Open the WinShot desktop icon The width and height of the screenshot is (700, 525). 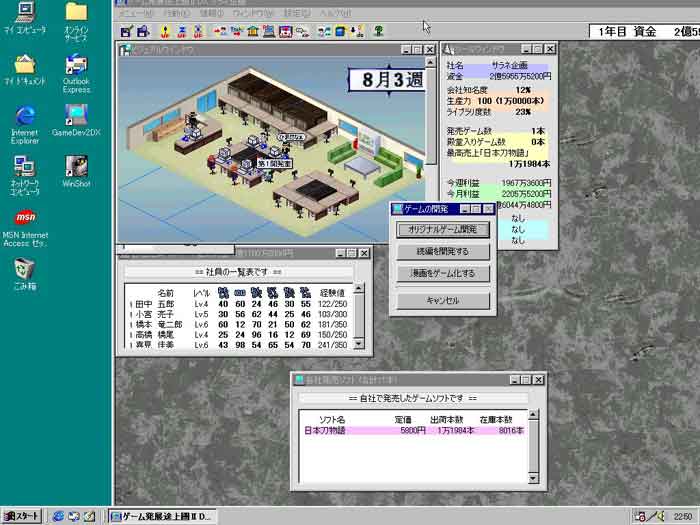click(76, 165)
